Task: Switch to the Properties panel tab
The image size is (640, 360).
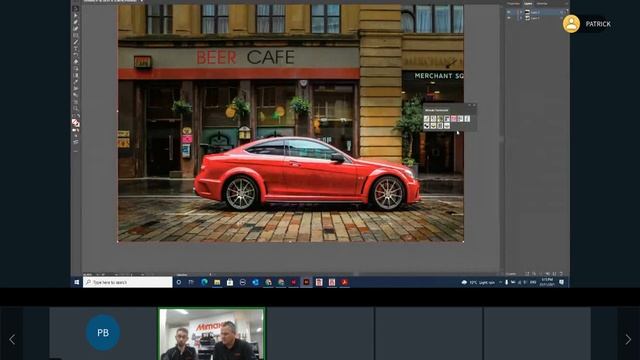Action: (x=513, y=3)
